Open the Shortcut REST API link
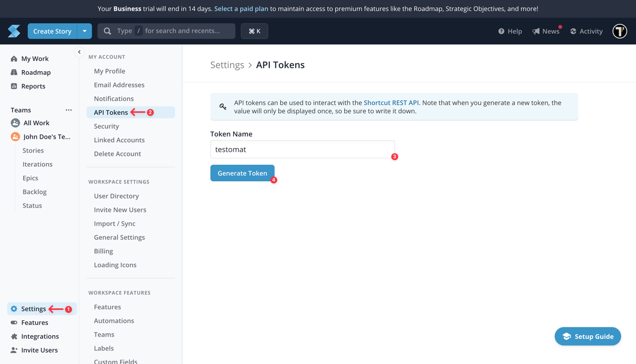This screenshot has width=636, height=364. coord(391,102)
